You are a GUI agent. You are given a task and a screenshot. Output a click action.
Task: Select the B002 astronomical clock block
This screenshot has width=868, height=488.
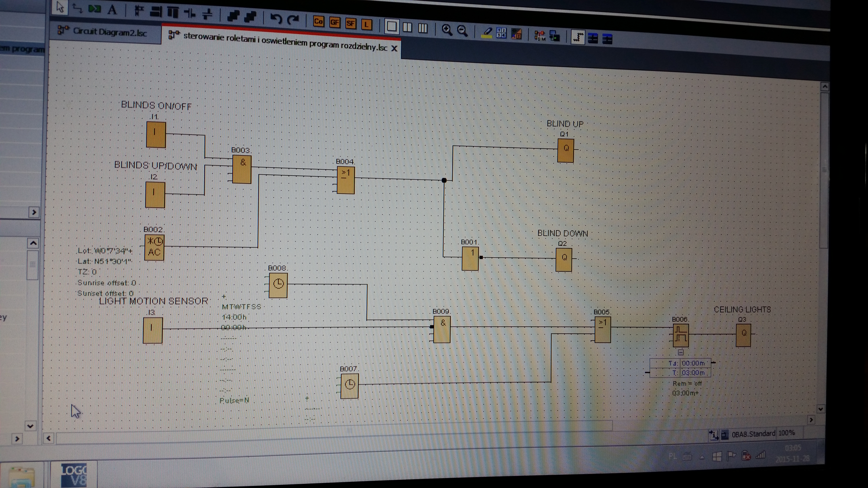(154, 248)
